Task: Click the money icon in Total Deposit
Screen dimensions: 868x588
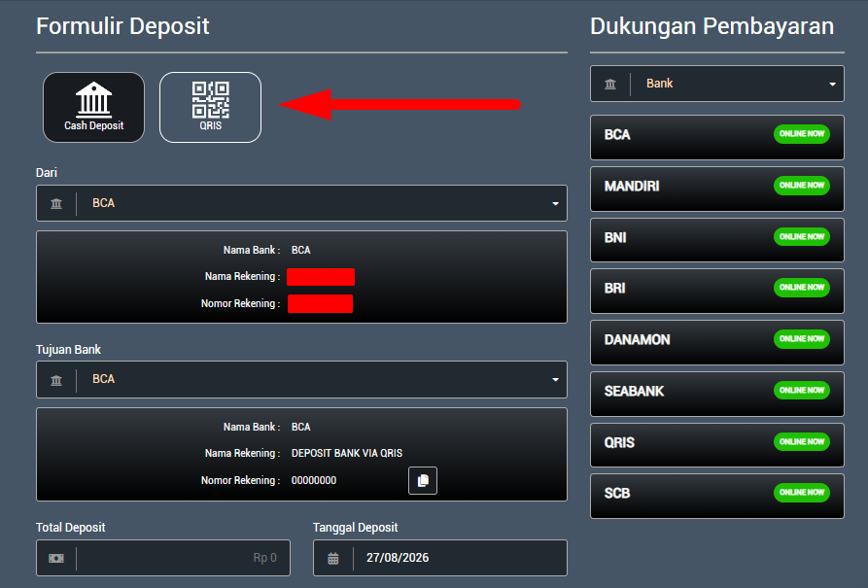Action: click(56, 558)
